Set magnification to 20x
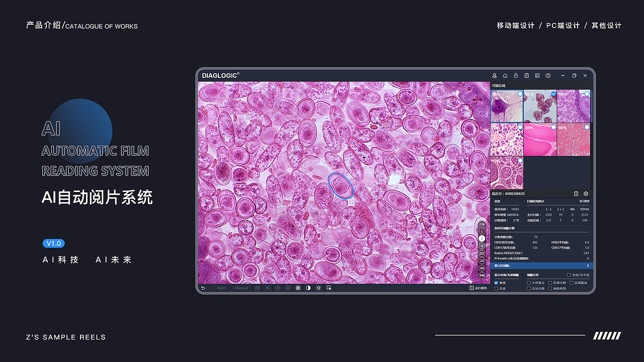 (482, 260)
